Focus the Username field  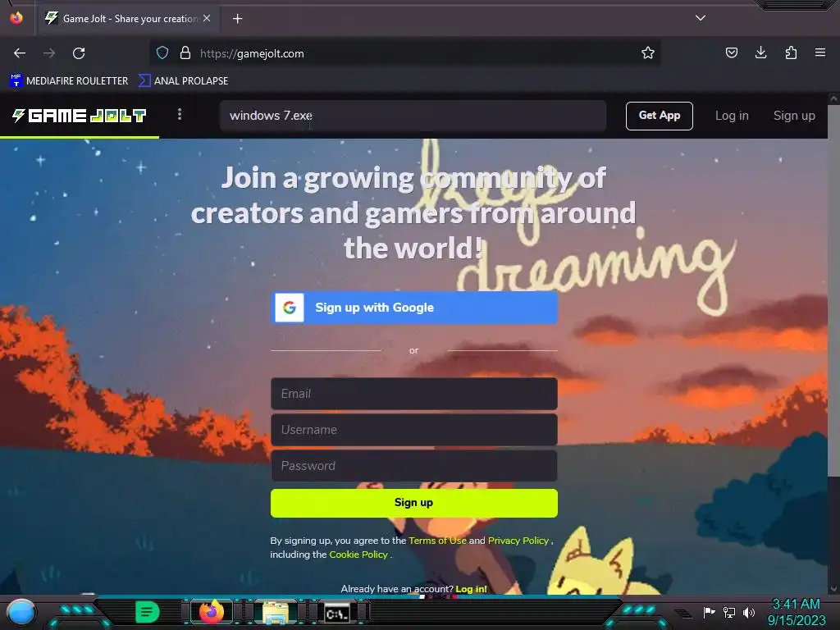pyautogui.click(x=414, y=430)
